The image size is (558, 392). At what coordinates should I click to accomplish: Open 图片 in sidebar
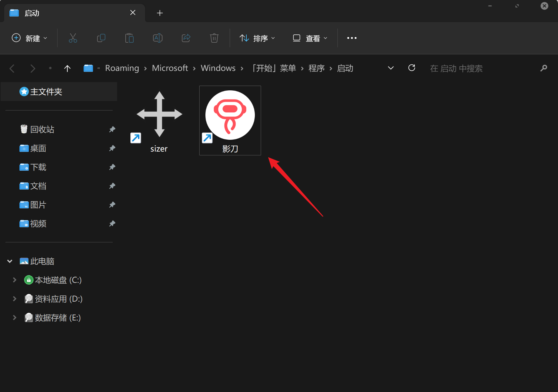(38, 205)
